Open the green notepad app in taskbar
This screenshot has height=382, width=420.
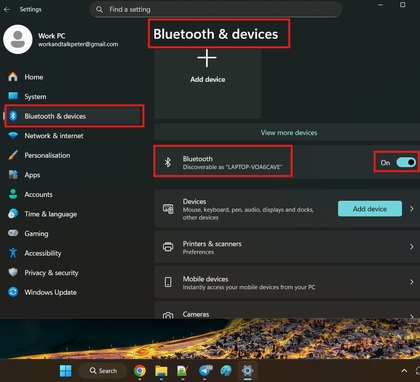click(183, 371)
